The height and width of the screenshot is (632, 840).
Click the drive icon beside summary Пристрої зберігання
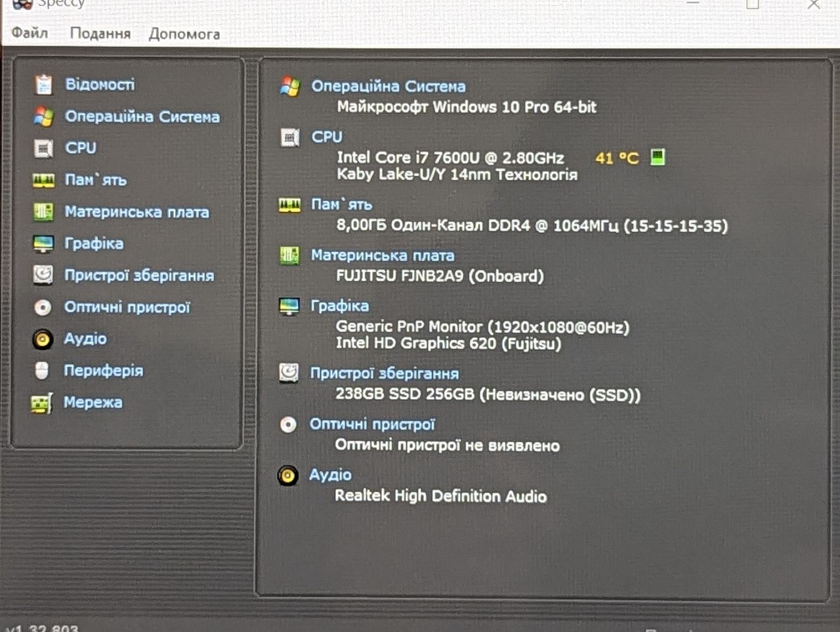pos(289,373)
